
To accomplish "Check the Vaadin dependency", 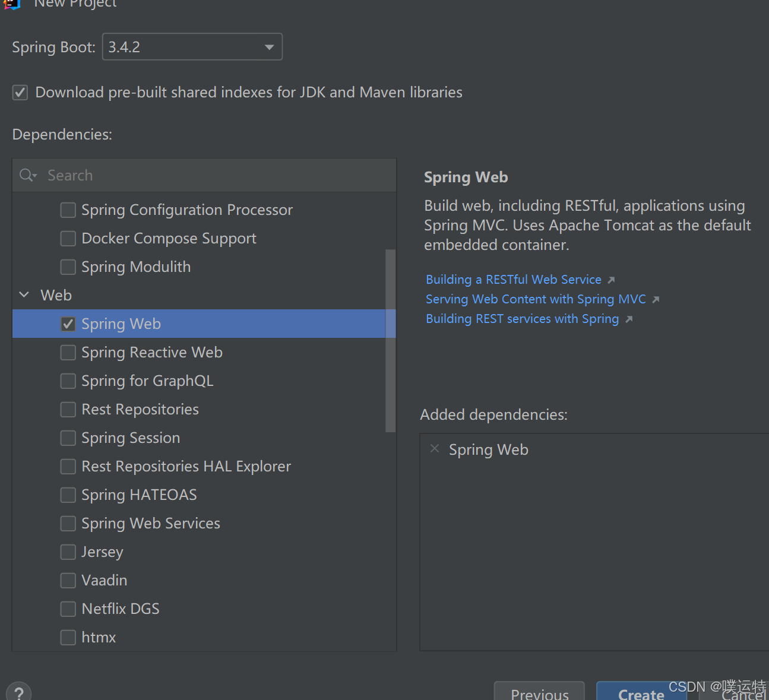I will tap(68, 581).
